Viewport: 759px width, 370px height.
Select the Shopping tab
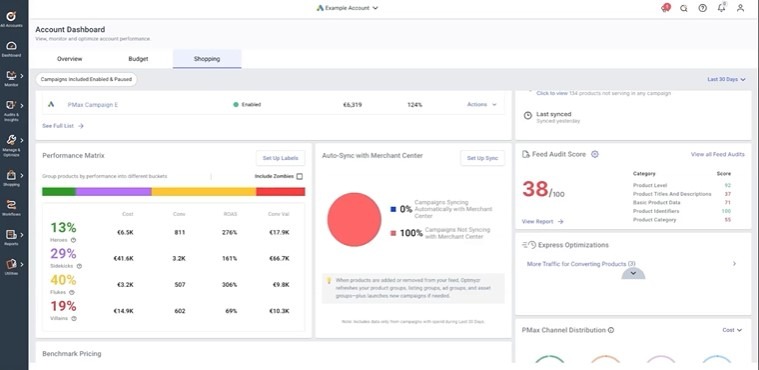point(207,59)
